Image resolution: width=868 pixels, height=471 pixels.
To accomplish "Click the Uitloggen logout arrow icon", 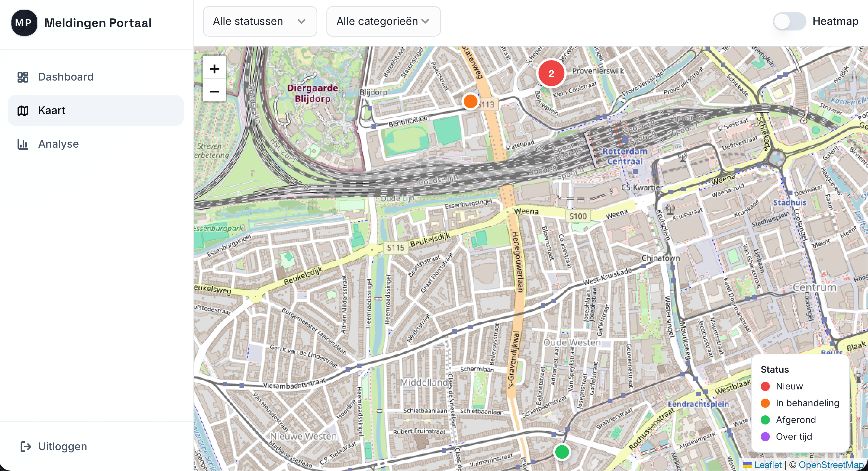I will point(26,446).
